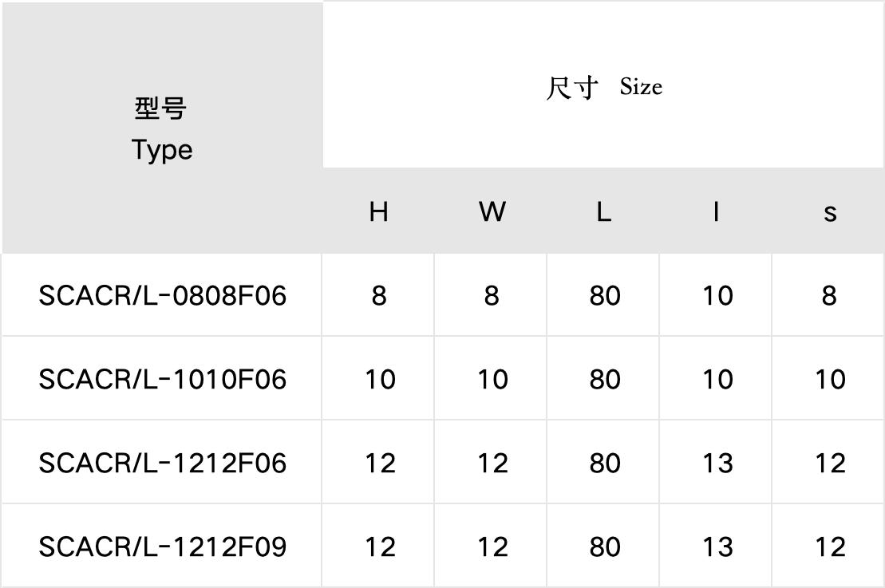Select the s value in the SCACR/L-1010F06 row
The width and height of the screenshot is (885, 588).
pyautogui.click(x=830, y=379)
